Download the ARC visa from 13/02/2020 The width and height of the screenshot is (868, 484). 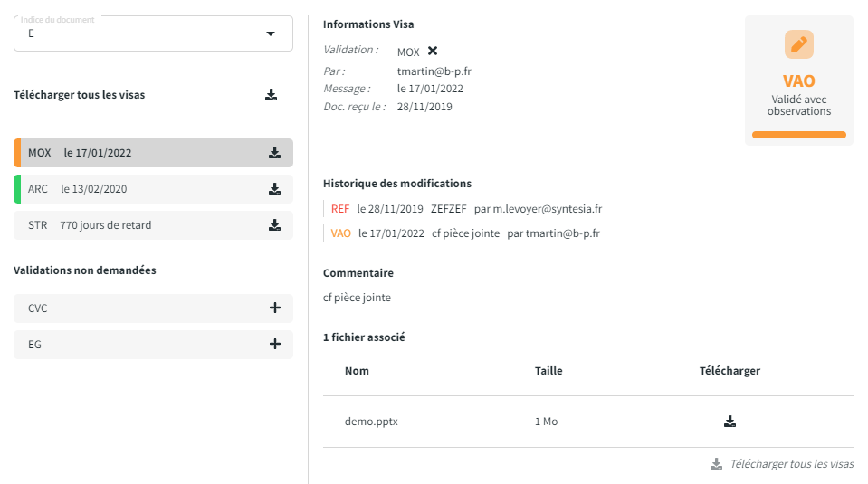coord(274,189)
